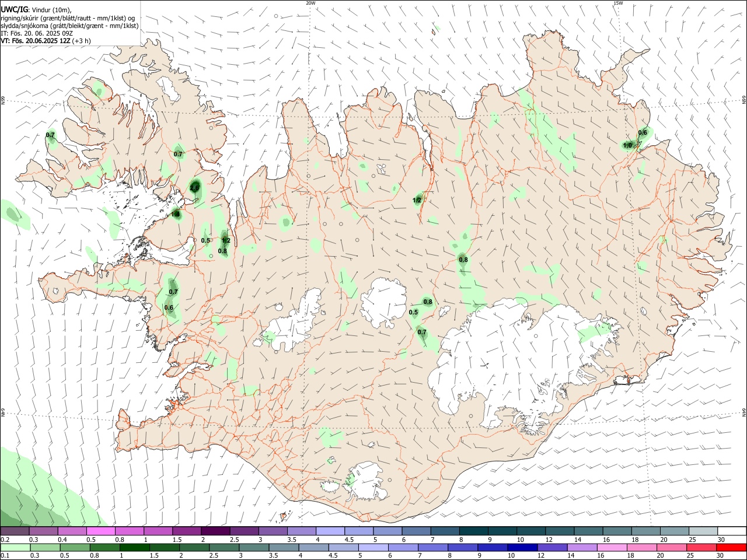Click the 0.5 value left of the 1.2 value
Screen dimensions: 747x560
(205, 240)
